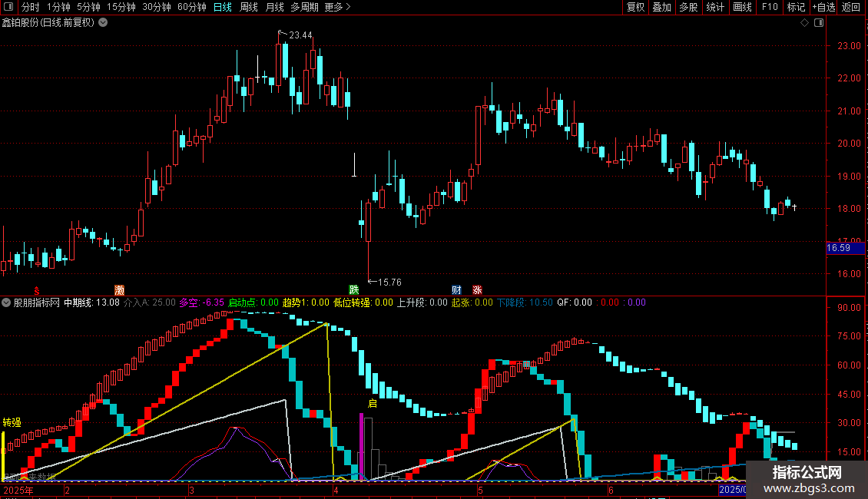
Task: Open the 多周期 multi-period view
Action: (304, 7)
